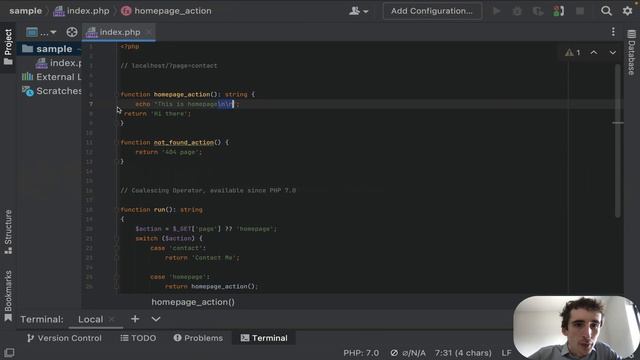Click the run() function declaration line
This screenshot has height=360, width=640.
(x=161, y=210)
